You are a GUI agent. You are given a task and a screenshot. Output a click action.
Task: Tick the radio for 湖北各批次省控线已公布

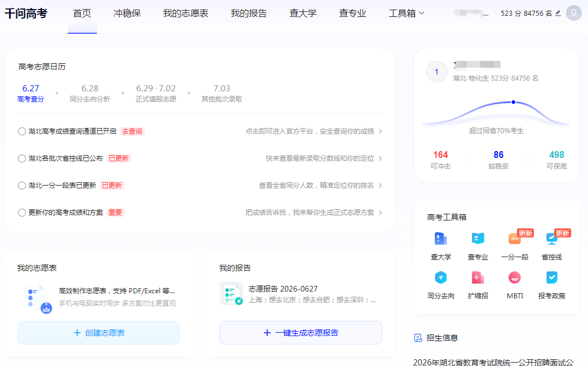[22, 158]
